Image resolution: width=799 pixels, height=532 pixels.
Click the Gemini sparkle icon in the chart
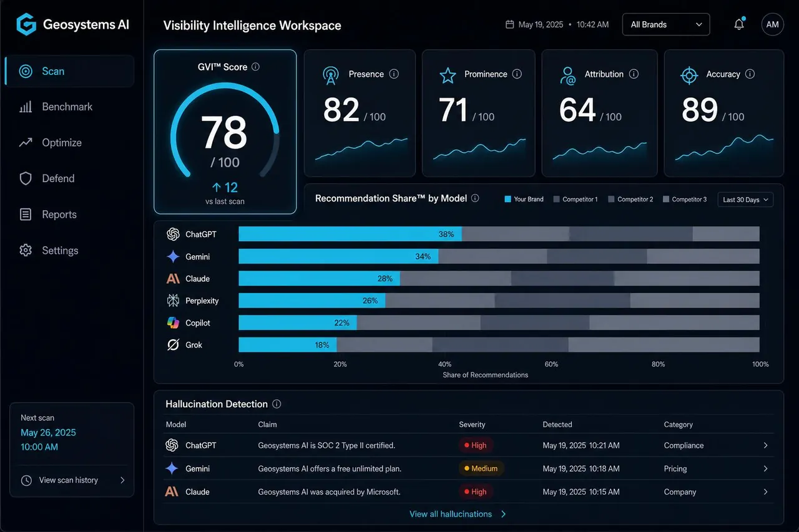tap(173, 256)
